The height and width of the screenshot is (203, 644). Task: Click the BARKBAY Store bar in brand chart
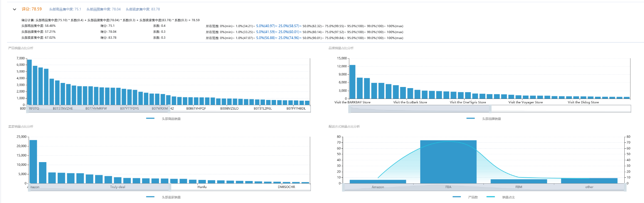(x=352, y=82)
